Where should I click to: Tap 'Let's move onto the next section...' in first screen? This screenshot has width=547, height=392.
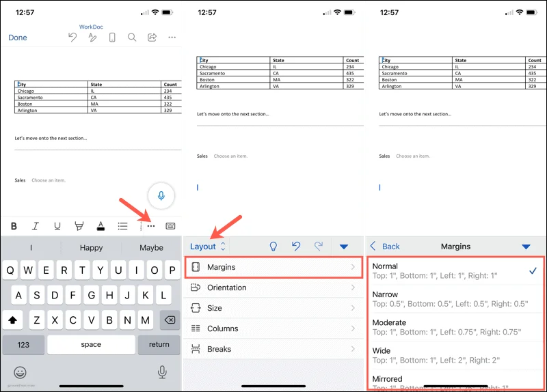pyautogui.click(x=51, y=139)
